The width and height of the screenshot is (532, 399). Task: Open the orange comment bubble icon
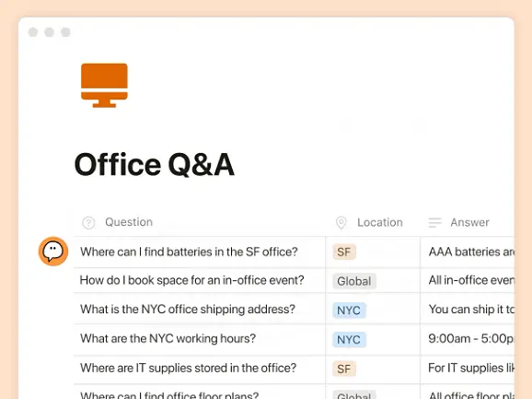pos(53,252)
